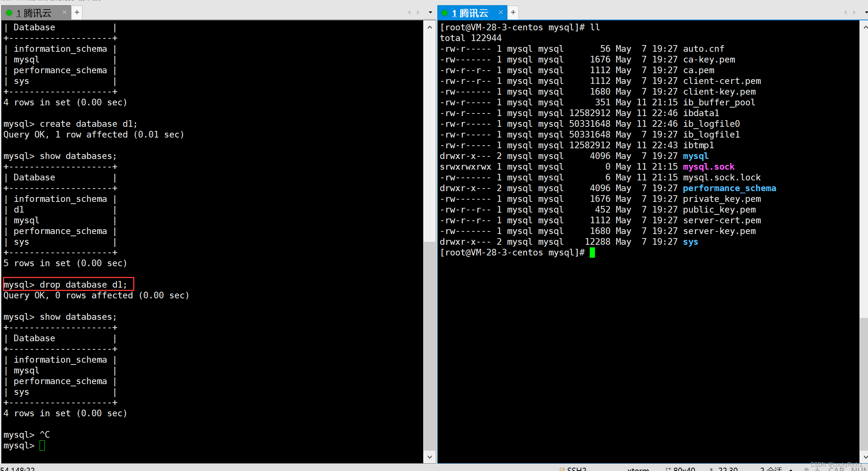
Task: Click the right terminal scrollbar thumb
Action: point(864,384)
